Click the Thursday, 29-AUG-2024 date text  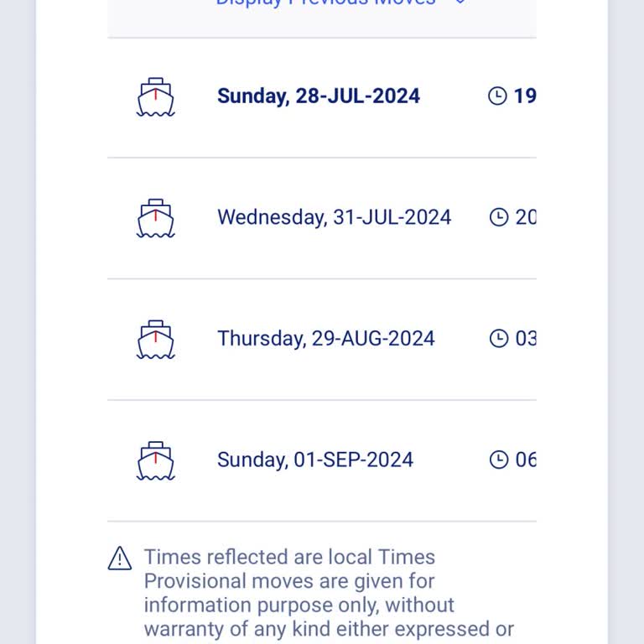point(325,339)
